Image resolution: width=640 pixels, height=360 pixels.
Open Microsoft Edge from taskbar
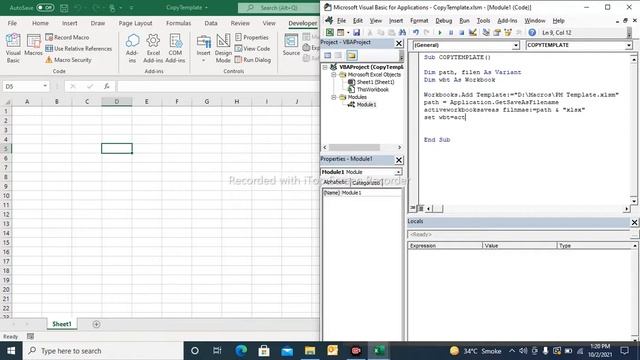pos(241,351)
